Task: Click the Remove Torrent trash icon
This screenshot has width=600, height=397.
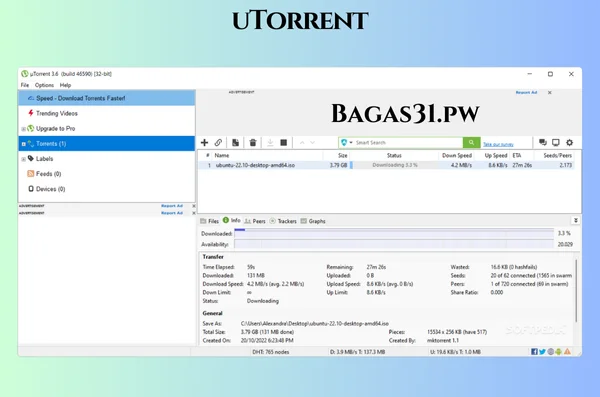Action: click(253, 143)
